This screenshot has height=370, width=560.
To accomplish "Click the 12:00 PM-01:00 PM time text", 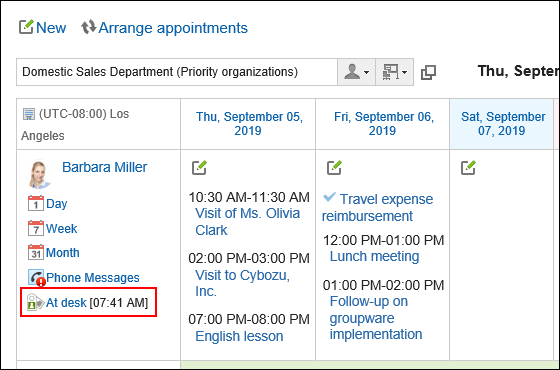I will (x=384, y=240).
